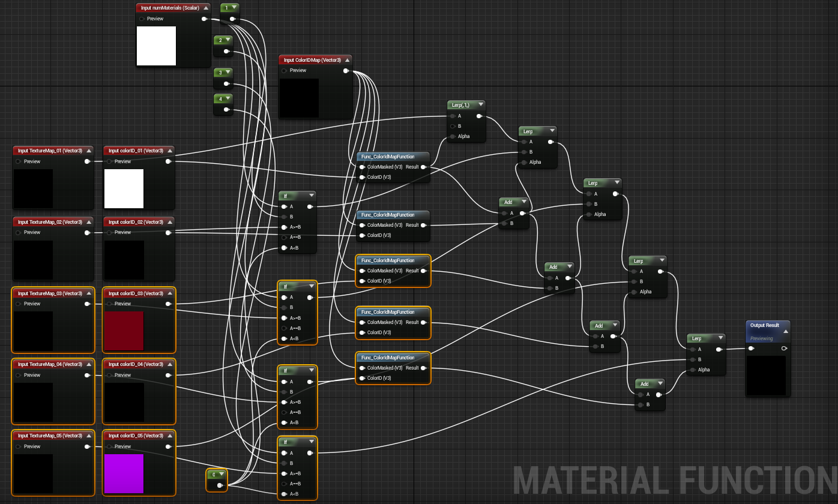Click the white numMaterials preview thumbnail
The image size is (838, 504).
pyautogui.click(x=157, y=46)
